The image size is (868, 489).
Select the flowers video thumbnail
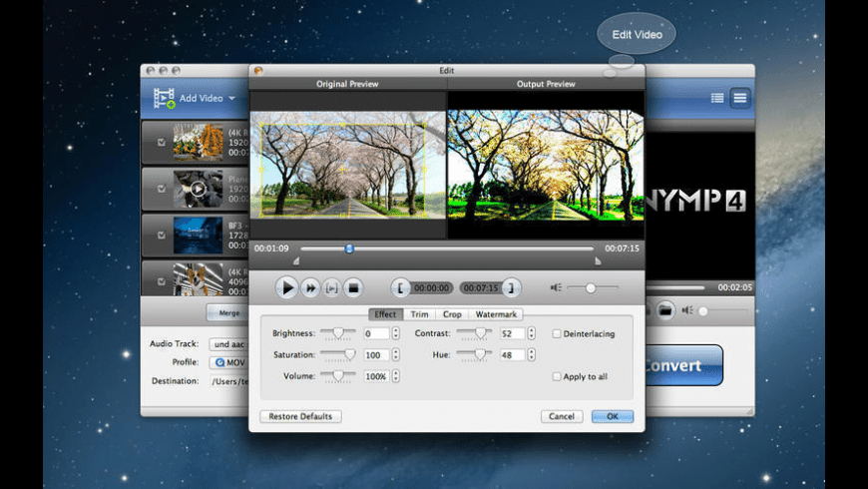198,143
